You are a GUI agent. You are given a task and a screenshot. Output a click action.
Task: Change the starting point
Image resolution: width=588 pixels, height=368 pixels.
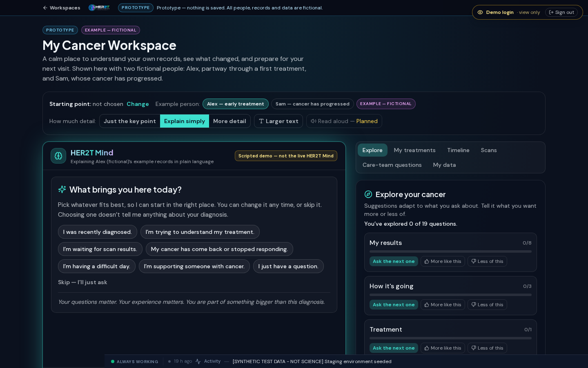pos(138,104)
